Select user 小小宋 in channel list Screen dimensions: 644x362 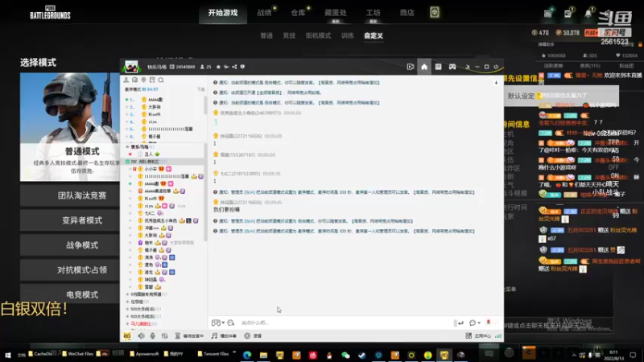pos(151,169)
